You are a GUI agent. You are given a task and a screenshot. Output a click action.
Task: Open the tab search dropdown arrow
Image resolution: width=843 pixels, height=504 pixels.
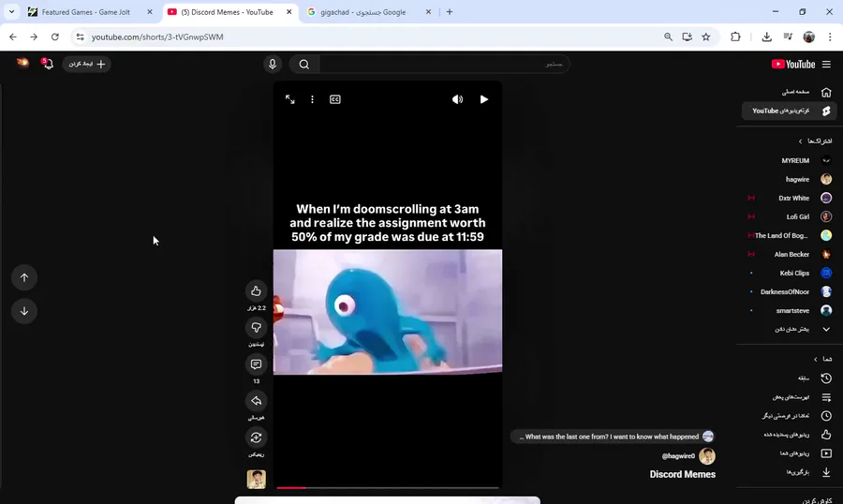click(11, 12)
